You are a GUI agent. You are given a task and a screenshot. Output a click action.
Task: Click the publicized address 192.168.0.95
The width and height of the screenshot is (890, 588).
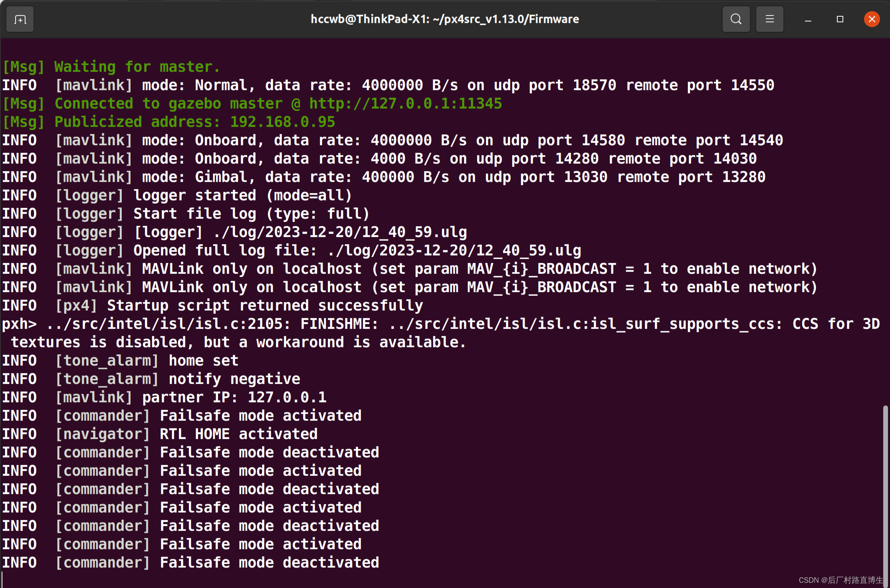pyautogui.click(x=282, y=122)
